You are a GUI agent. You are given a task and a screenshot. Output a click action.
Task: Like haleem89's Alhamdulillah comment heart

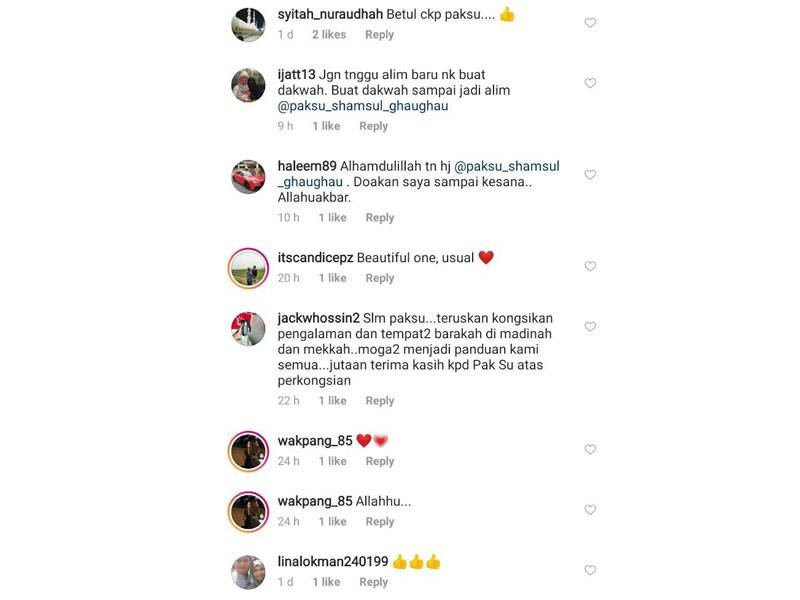point(590,175)
